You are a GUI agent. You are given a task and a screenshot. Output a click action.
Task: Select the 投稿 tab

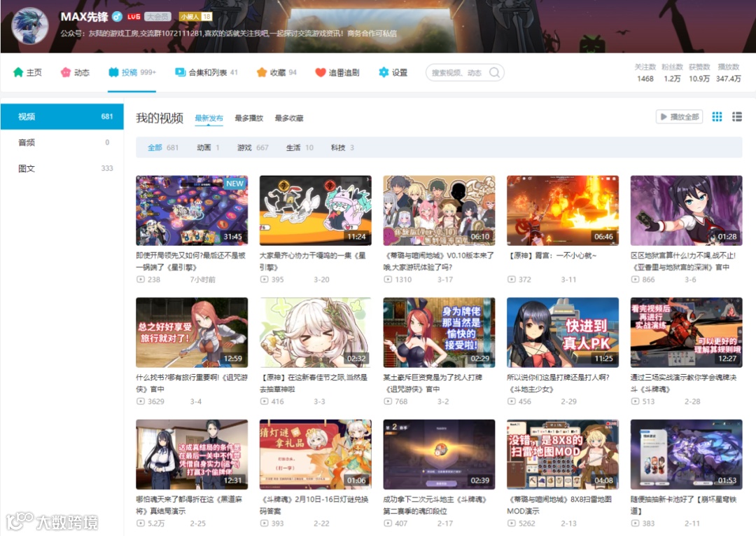[132, 72]
